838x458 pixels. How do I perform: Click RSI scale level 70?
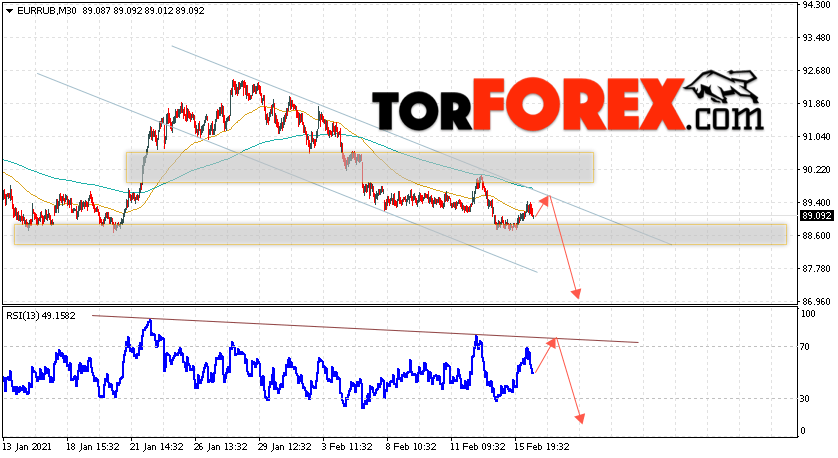point(806,347)
